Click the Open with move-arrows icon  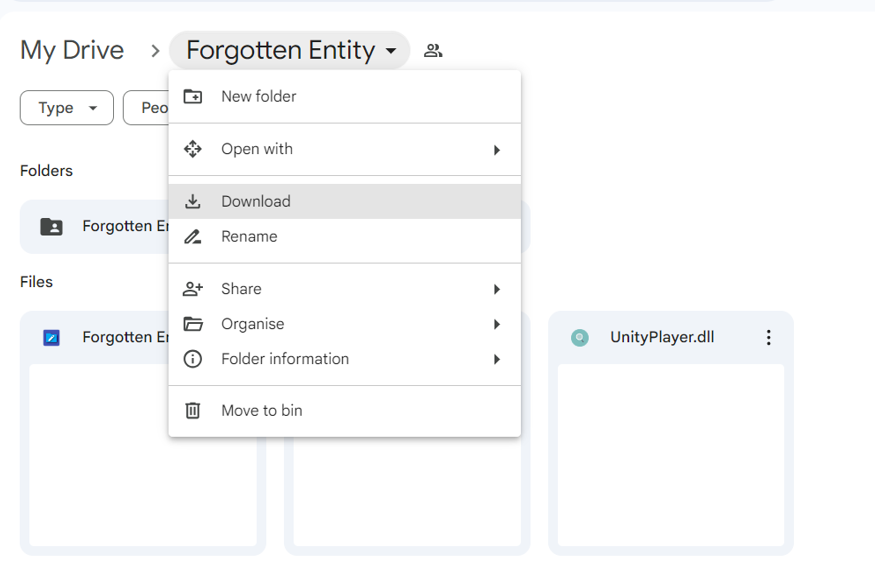(x=193, y=149)
